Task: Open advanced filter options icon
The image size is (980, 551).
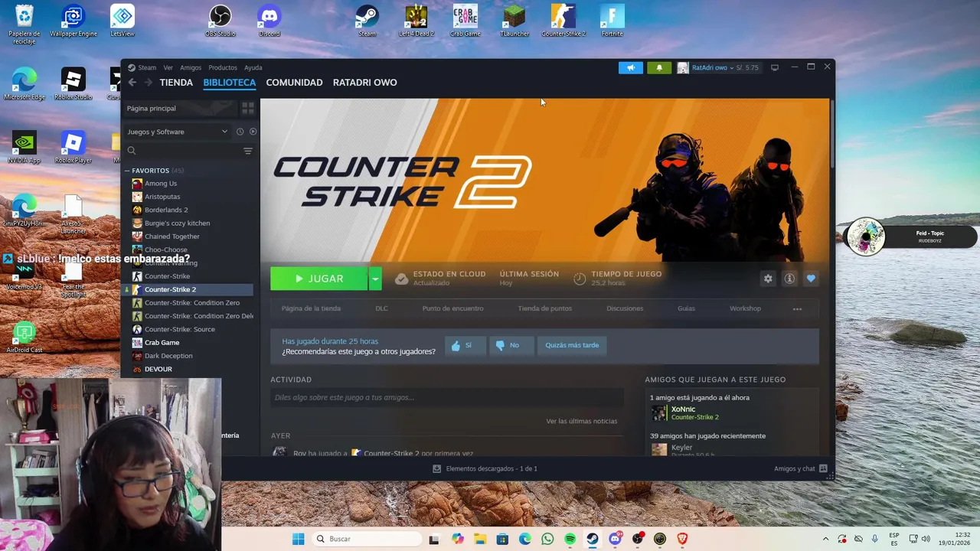Action: pos(248,151)
